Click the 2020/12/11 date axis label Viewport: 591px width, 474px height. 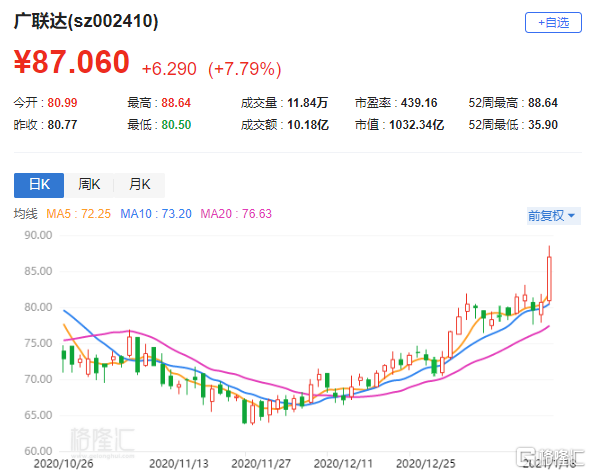coord(343,463)
